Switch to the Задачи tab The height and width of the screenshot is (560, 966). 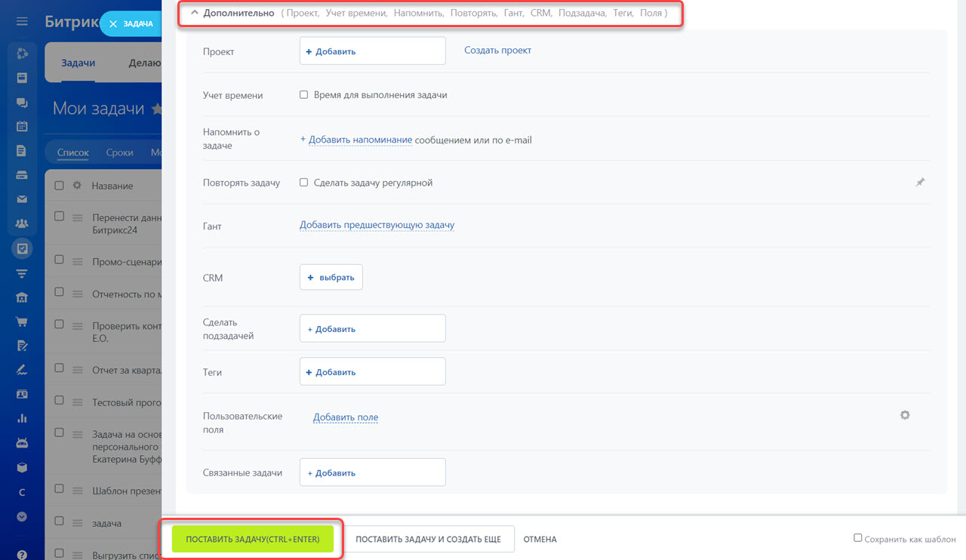click(78, 63)
